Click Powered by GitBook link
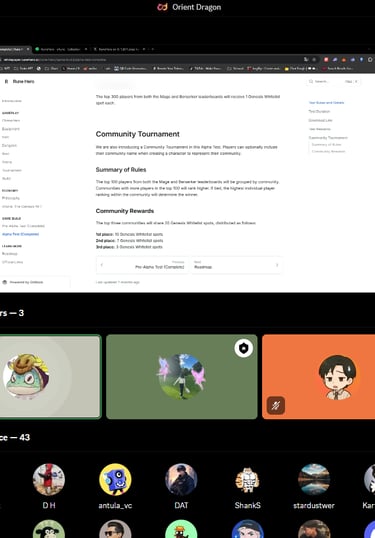This screenshot has width=375, height=538. point(23,282)
